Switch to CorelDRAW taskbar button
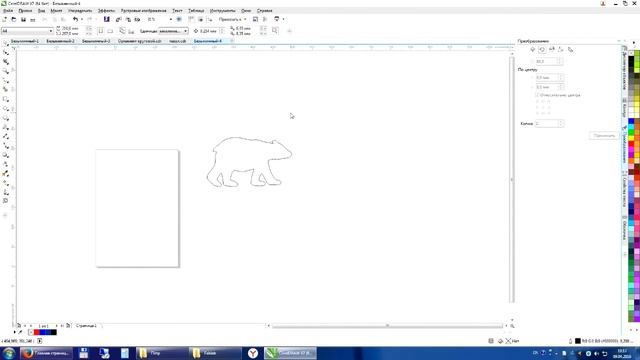This screenshot has width=640, height=360. tap(290, 353)
